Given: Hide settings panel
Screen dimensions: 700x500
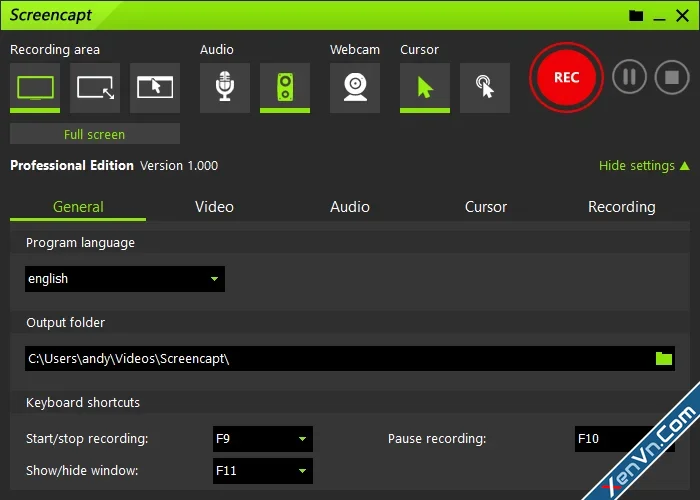Looking at the screenshot, I should (644, 166).
